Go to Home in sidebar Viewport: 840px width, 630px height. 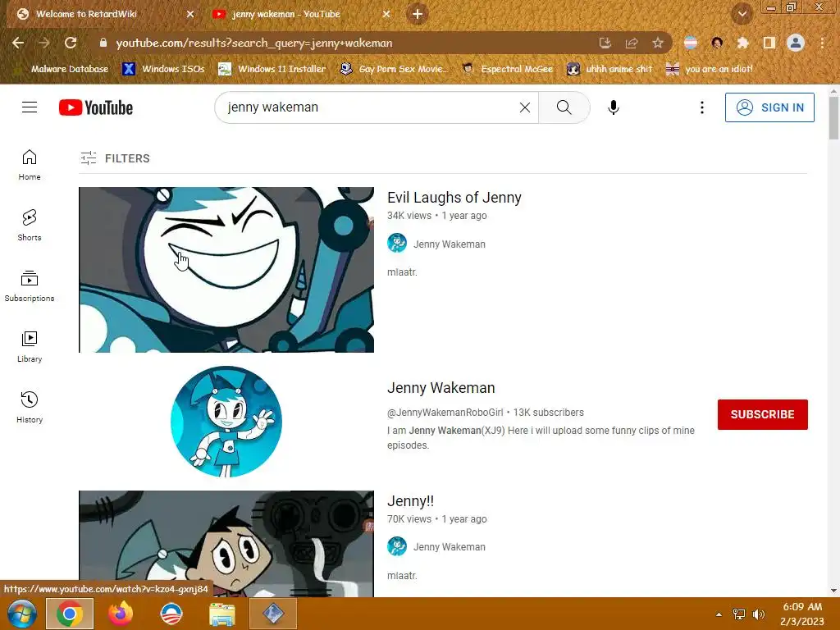point(30,164)
